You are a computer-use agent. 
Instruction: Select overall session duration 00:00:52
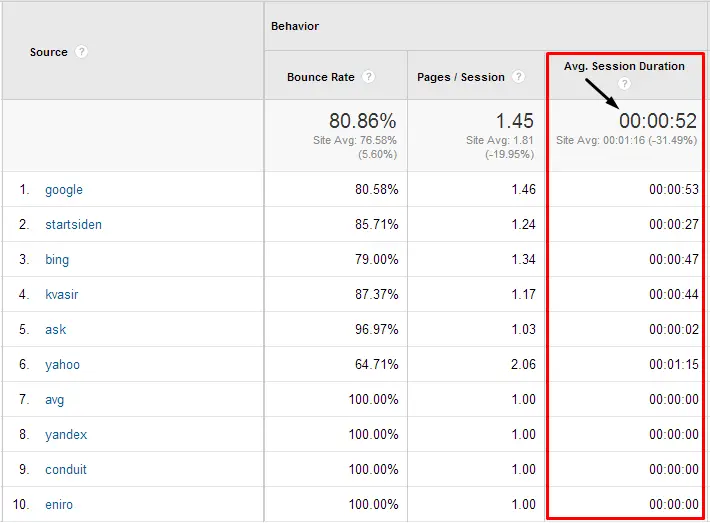(x=658, y=121)
